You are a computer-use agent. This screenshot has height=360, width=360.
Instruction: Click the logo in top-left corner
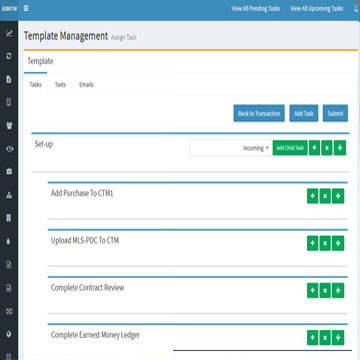(x=9, y=9)
